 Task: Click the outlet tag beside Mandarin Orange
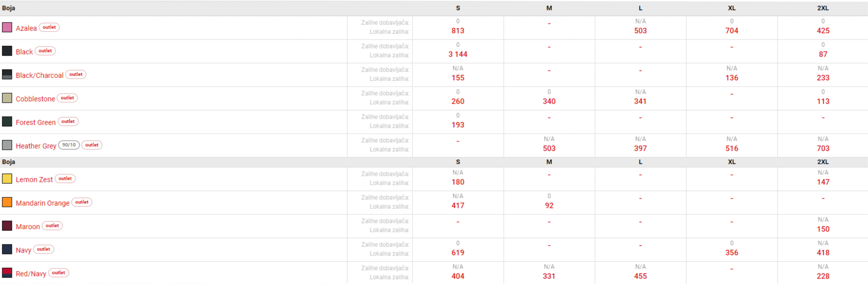point(82,202)
